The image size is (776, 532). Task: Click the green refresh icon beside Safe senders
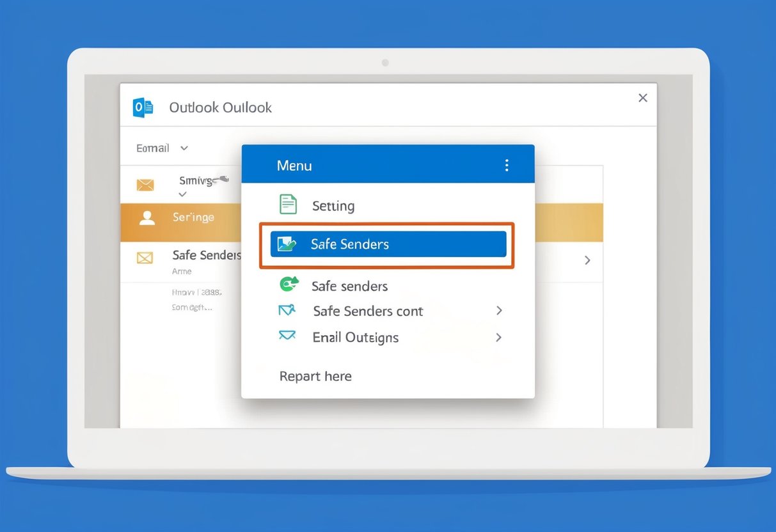click(289, 283)
